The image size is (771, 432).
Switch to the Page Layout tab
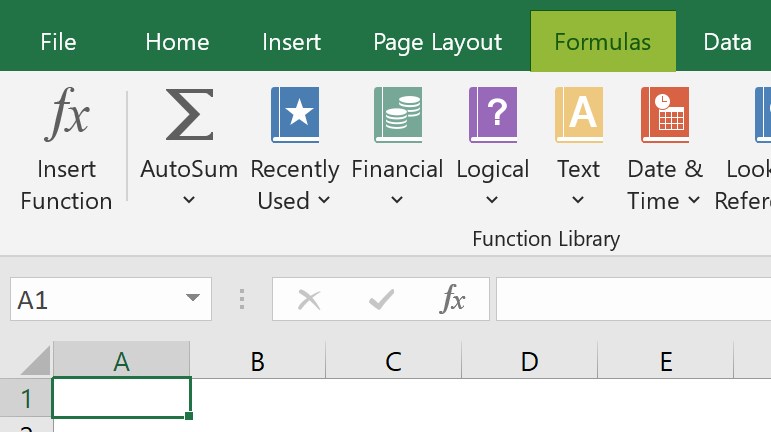pos(438,42)
